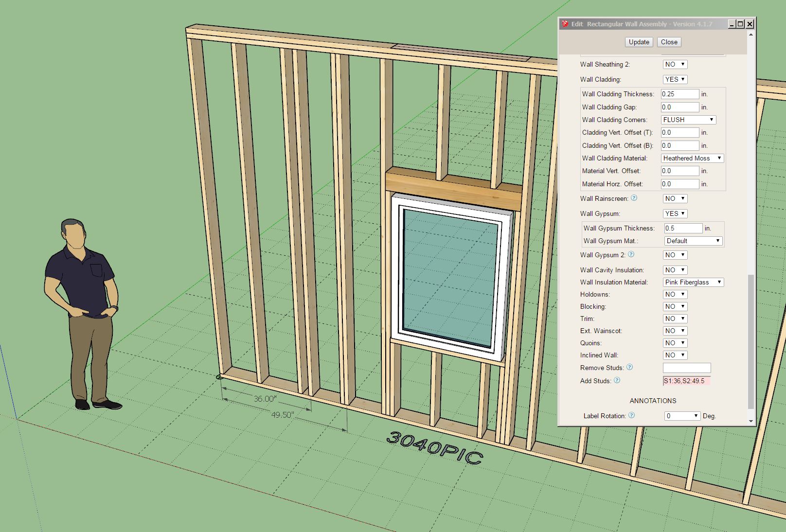
Task: Expand the Wall Cladding Material dropdown
Action: (x=692, y=158)
